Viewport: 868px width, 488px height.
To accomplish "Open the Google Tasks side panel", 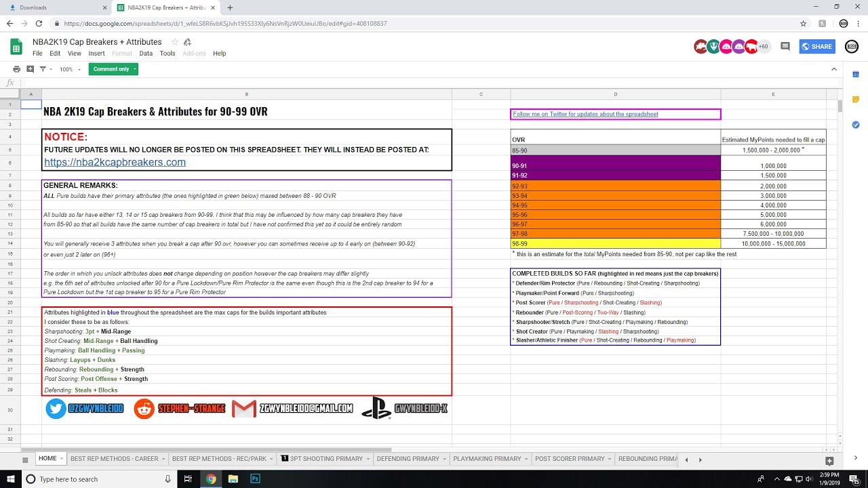I will click(856, 125).
